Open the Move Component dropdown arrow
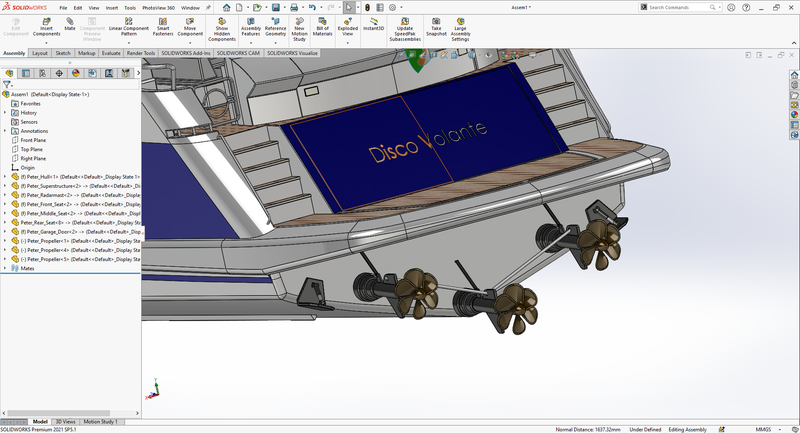Viewport: 800px width, 433px height. pyautogui.click(x=190, y=43)
